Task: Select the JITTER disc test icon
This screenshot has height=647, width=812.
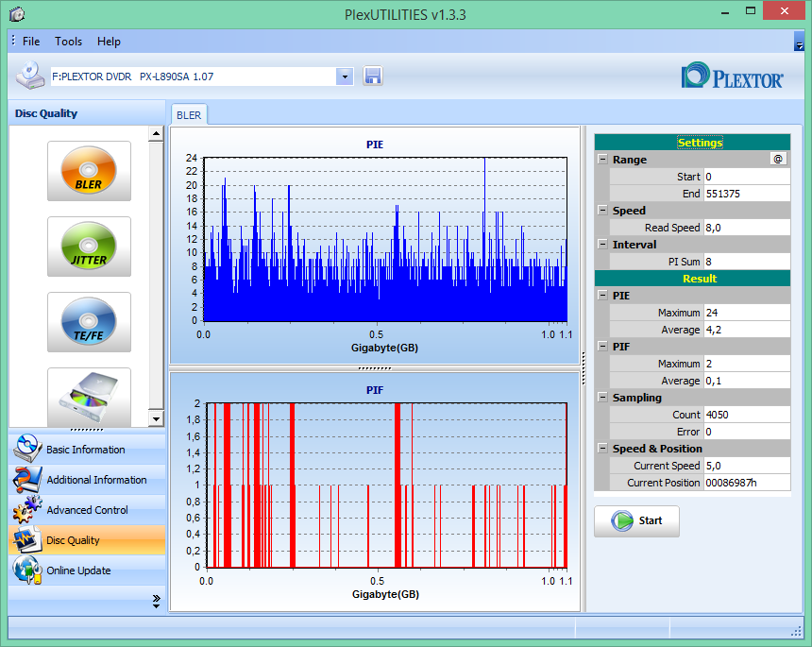Action: [89, 247]
